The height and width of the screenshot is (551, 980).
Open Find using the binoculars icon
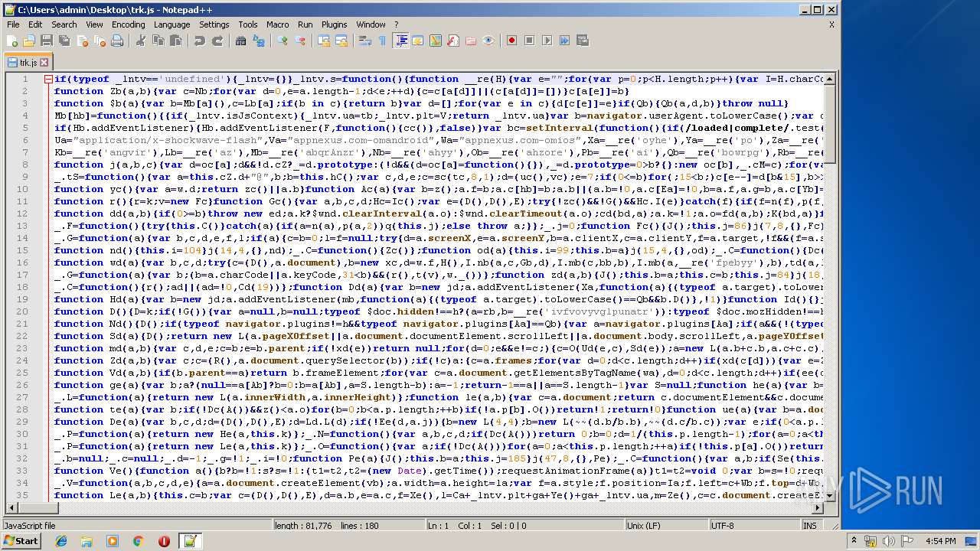(x=241, y=41)
